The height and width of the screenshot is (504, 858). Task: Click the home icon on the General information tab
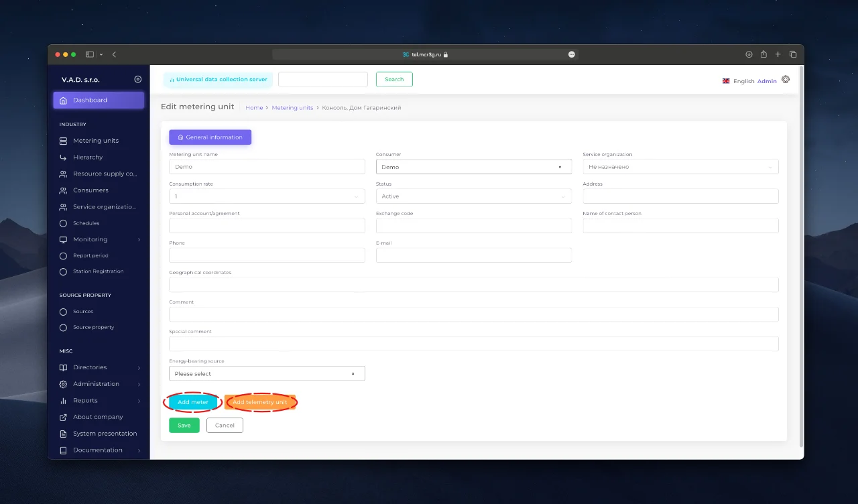click(180, 137)
